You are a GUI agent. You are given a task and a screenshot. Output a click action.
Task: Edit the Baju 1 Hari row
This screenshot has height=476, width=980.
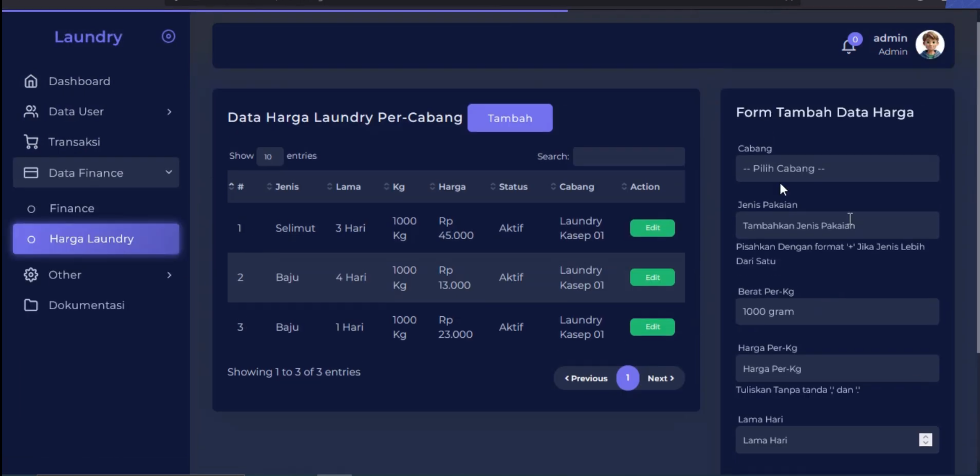tap(652, 327)
